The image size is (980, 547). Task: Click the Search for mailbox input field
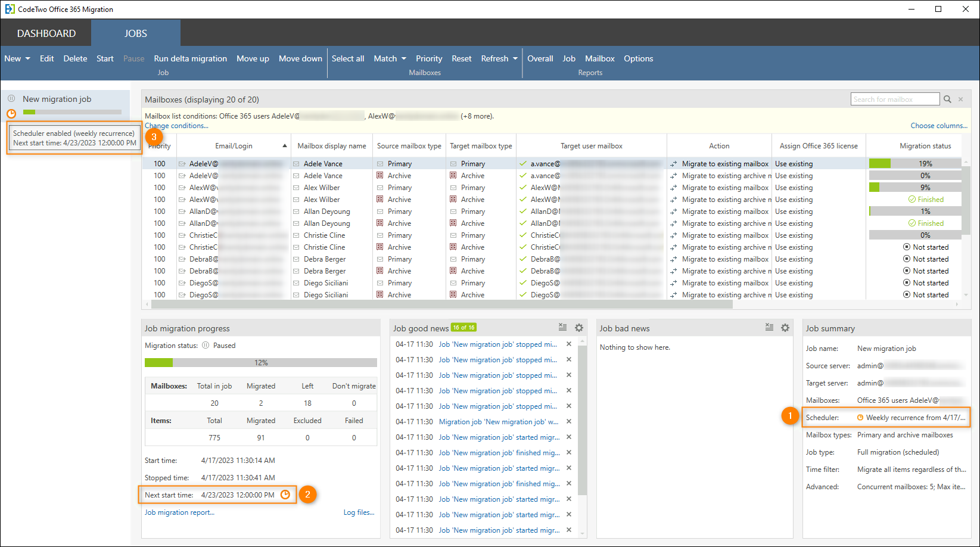pos(895,100)
